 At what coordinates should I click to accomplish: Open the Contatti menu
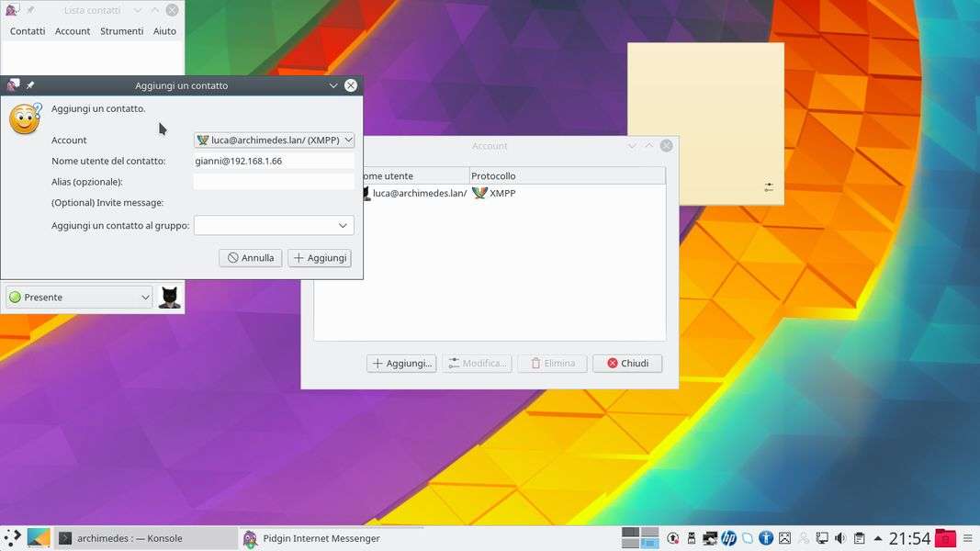pos(28,31)
